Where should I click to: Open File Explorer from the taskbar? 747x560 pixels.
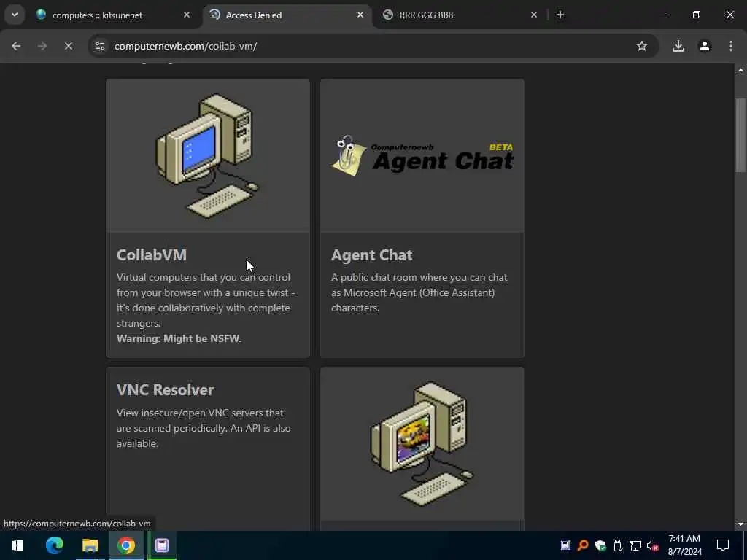[90, 545]
